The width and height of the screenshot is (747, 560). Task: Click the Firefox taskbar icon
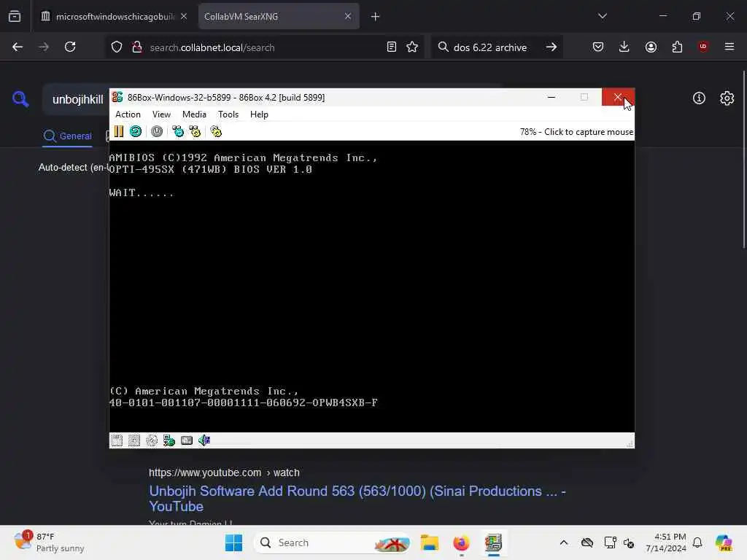point(461,542)
